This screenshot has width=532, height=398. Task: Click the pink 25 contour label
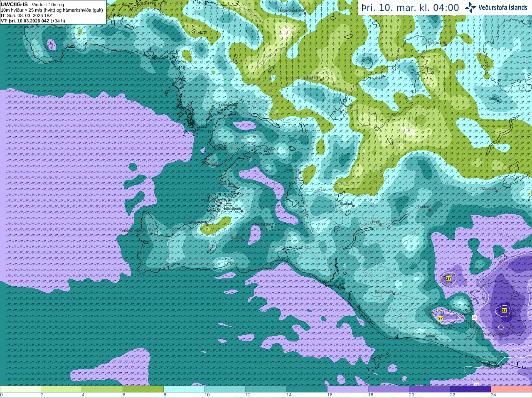tap(474, 318)
